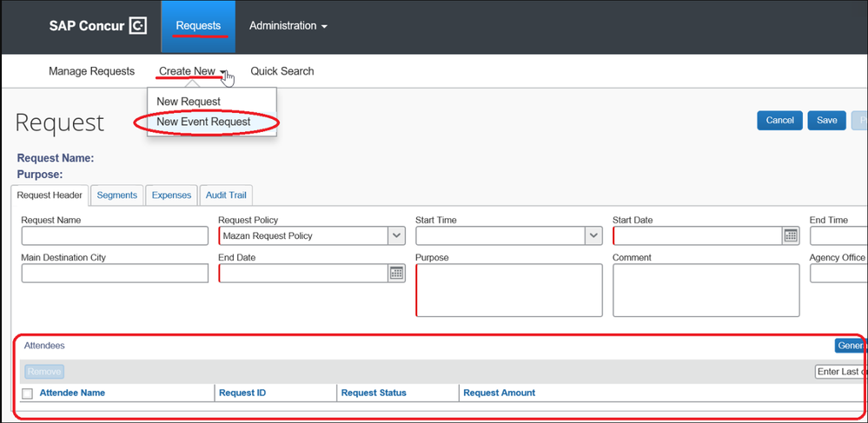Click the SAP Concur logo icon
Viewport: 868px width, 423px height.
coord(138,26)
